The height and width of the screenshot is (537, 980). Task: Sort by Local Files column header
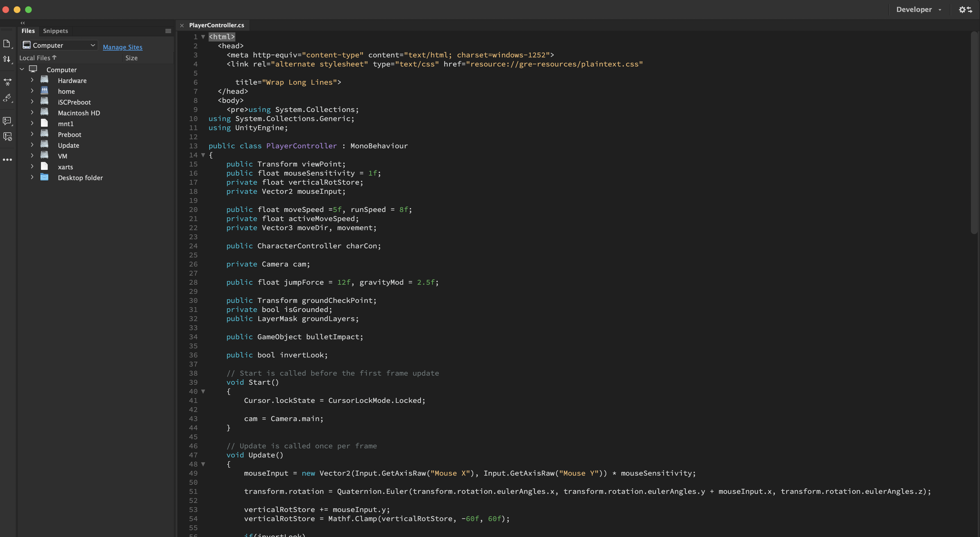(x=38, y=58)
